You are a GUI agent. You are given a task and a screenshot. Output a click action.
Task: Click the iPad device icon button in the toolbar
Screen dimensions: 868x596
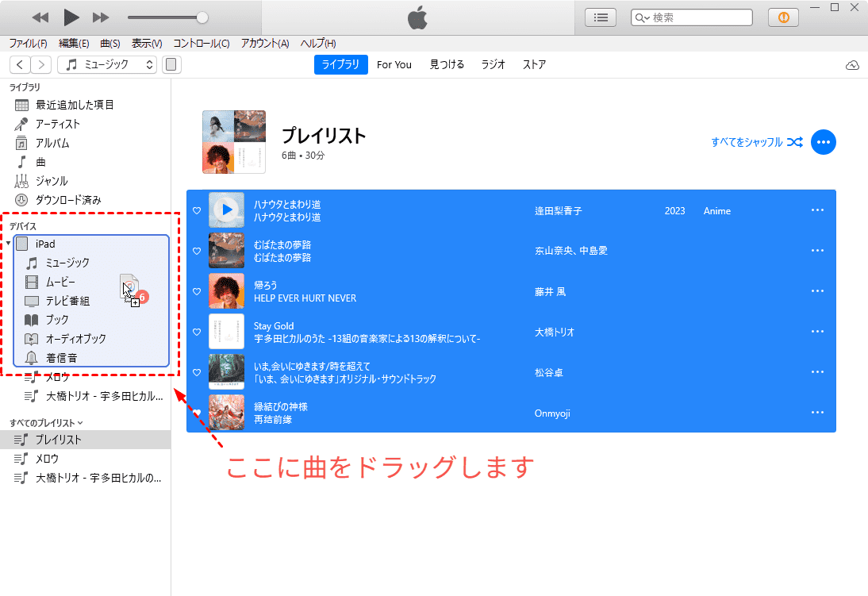[x=171, y=65]
